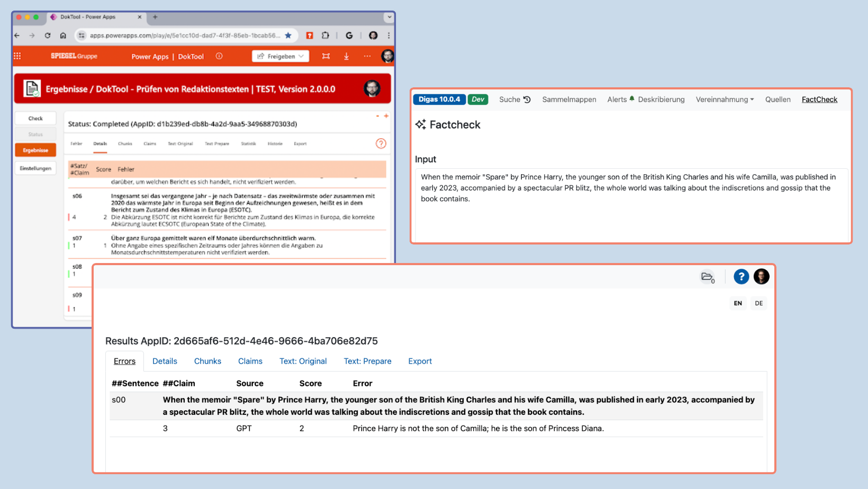The height and width of the screenshot is (489, 868).
Task: Open the Vereinnahmung dropdown menu
Action: (725, 99)
